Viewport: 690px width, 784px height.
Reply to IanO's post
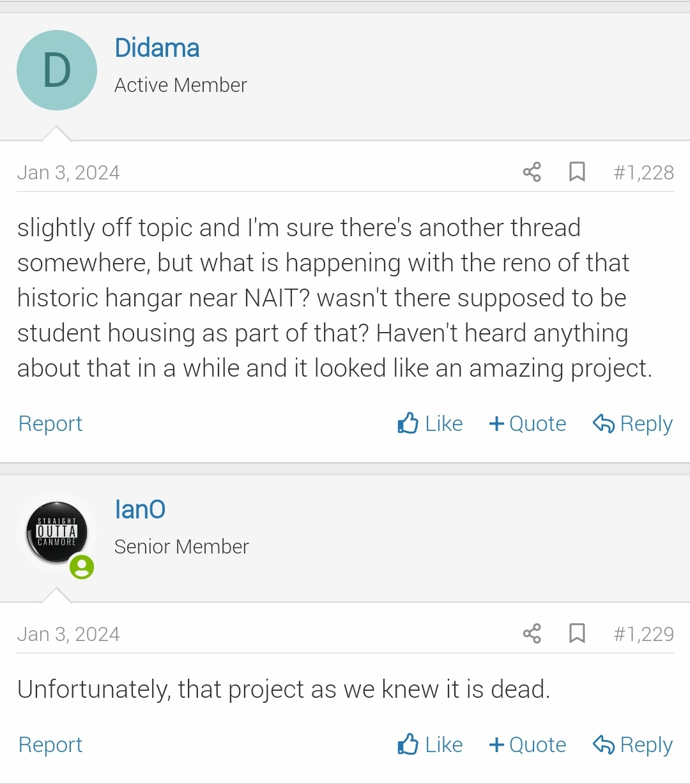tap(632, 745)
